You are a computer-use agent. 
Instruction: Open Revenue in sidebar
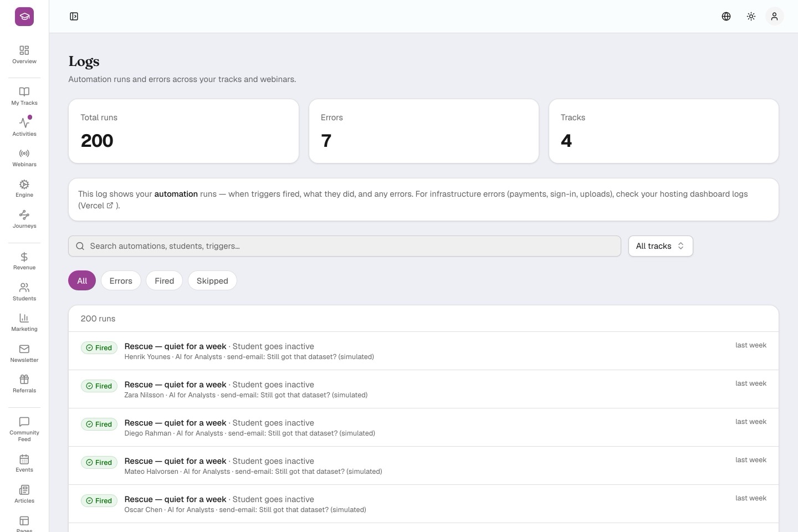click(x=24, y=261)
